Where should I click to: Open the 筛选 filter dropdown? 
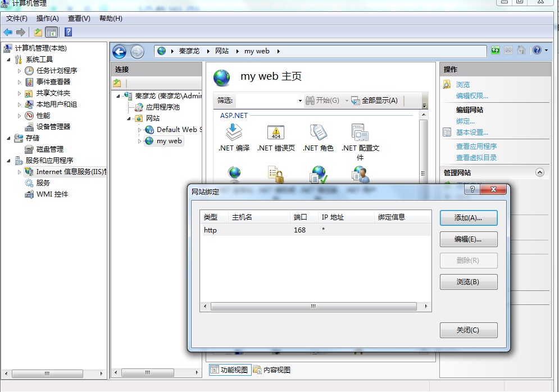(x=300, y=101)
